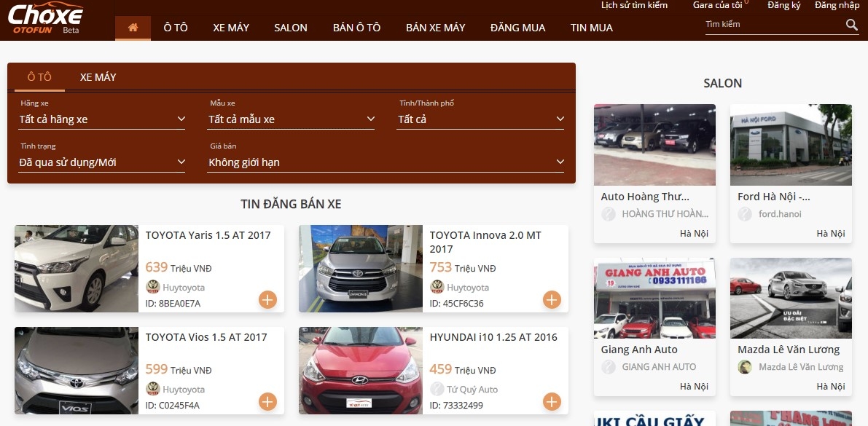This screenshot has height=426, width=868.
Task: Click the search magnifier icon
Action: tap(851, 24)
